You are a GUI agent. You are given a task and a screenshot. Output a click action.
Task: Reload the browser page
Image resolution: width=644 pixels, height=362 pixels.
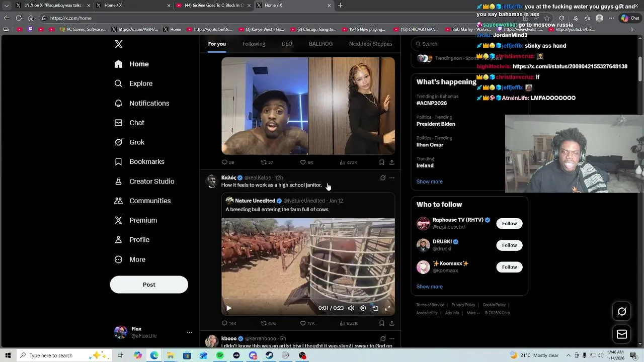[19, 18]
